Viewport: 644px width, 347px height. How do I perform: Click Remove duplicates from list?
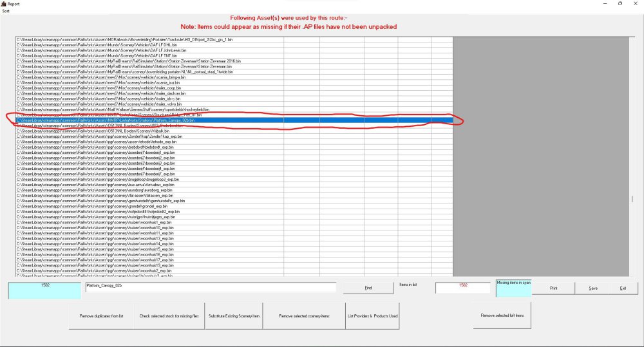[x=100, y=316]
